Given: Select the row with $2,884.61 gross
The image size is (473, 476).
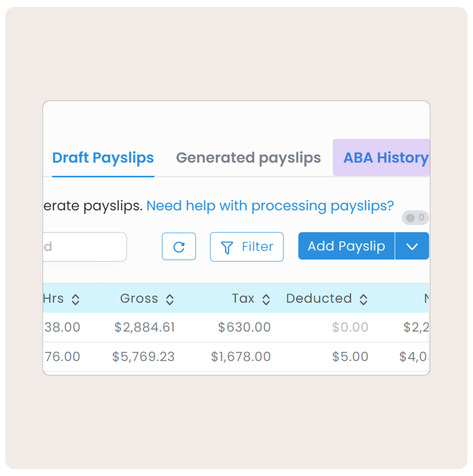Looking at the screenshot, I should (145, 327).
